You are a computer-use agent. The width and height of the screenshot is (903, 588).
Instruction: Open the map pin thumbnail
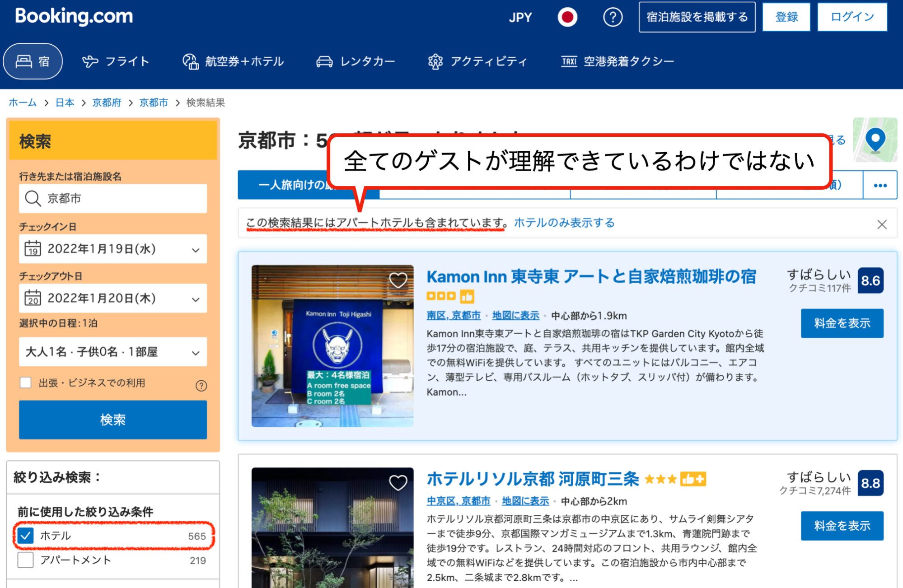(x=875, y=140)
